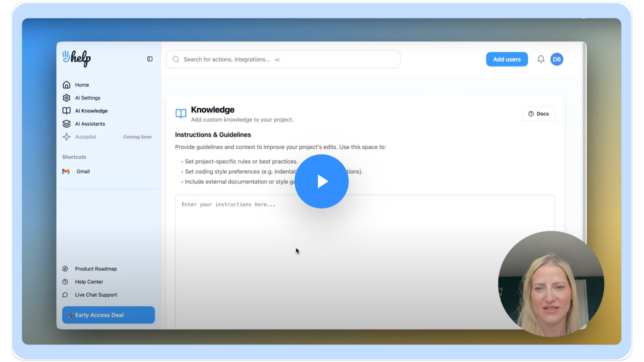644x362 pixels.
Task: Click the Product Roadmap compass icon
Action: [x=65, y=269]
